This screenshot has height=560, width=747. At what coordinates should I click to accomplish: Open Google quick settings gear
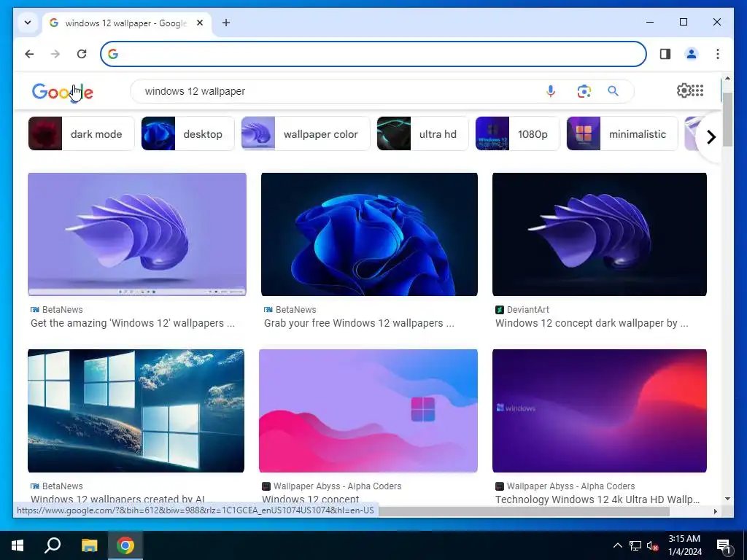684,90
